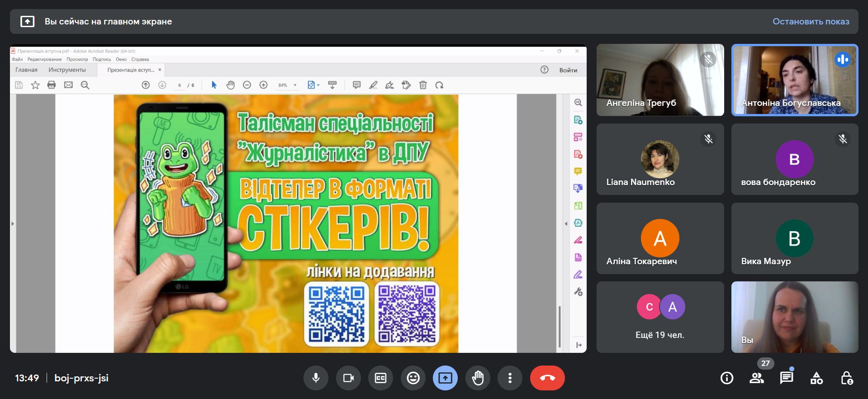Open Export PDF tool in sidebar
The image size is (868, 399).
pos(578,120)
